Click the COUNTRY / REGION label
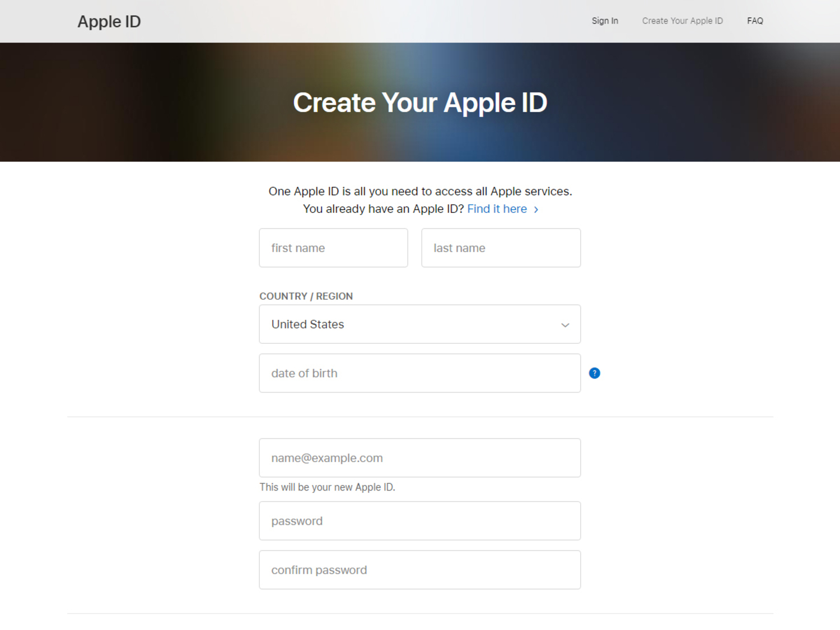Image resolution: width=840 pixels, height=630 pixels. click(x=306, y=296)
